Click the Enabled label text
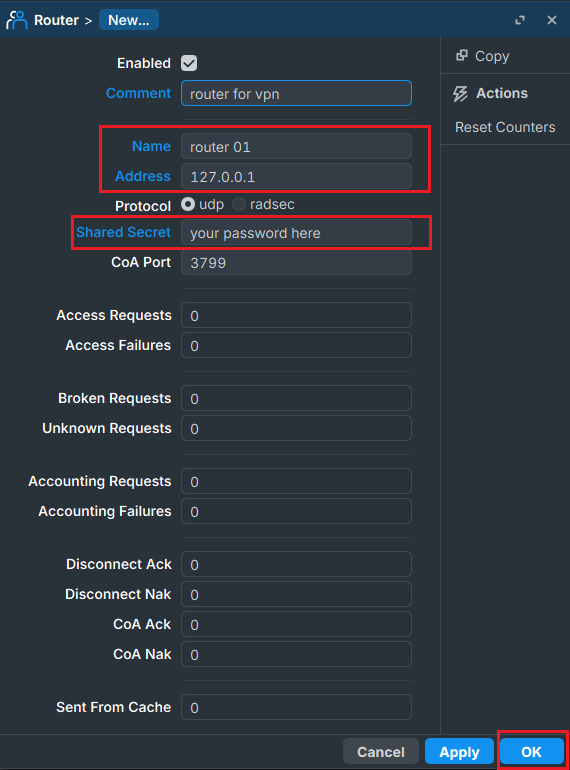The image size is (570, 770). click(144, 63)
